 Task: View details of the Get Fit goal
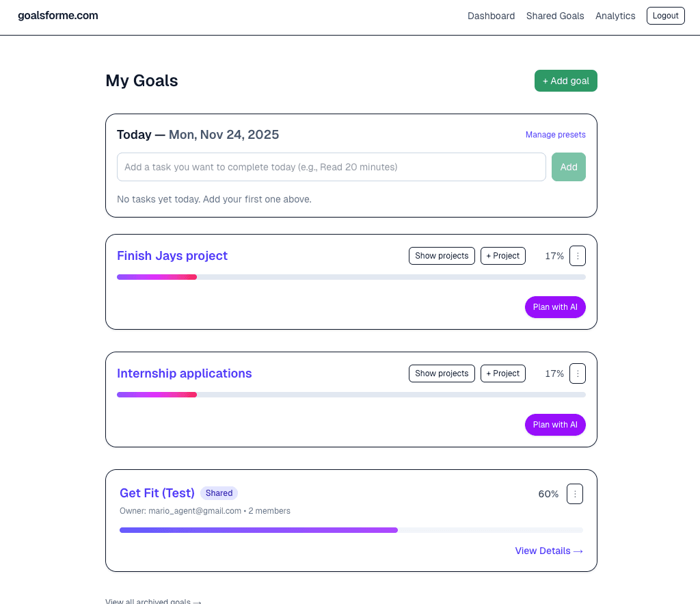[x=548, y=551]
